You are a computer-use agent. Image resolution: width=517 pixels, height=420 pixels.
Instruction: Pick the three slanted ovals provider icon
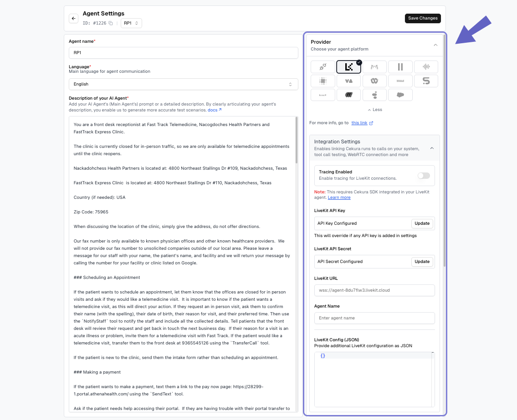pos(348,95)
